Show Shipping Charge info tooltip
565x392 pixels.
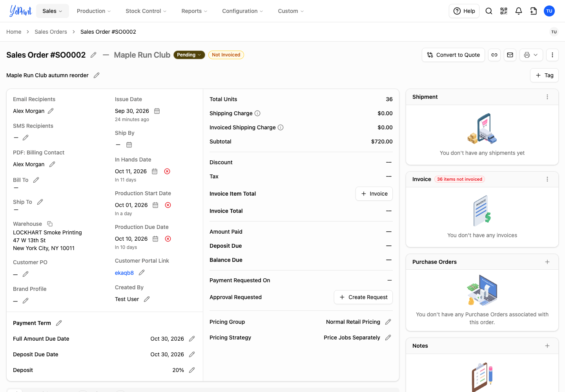[x=257, y=113]
